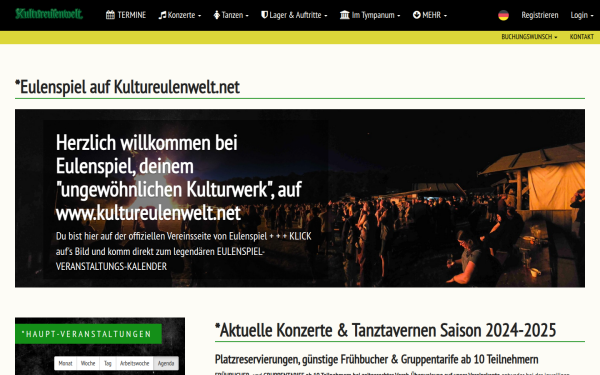This screenshot has height=375, width=600.
Task: Switch calendar to Monat view
Action: (65, 363)
